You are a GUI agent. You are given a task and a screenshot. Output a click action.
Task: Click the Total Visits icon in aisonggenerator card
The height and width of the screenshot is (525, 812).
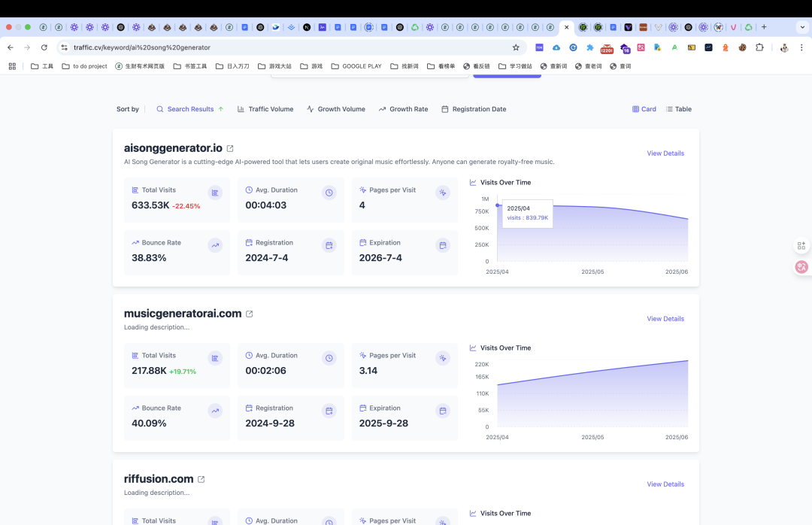point(215,193)
